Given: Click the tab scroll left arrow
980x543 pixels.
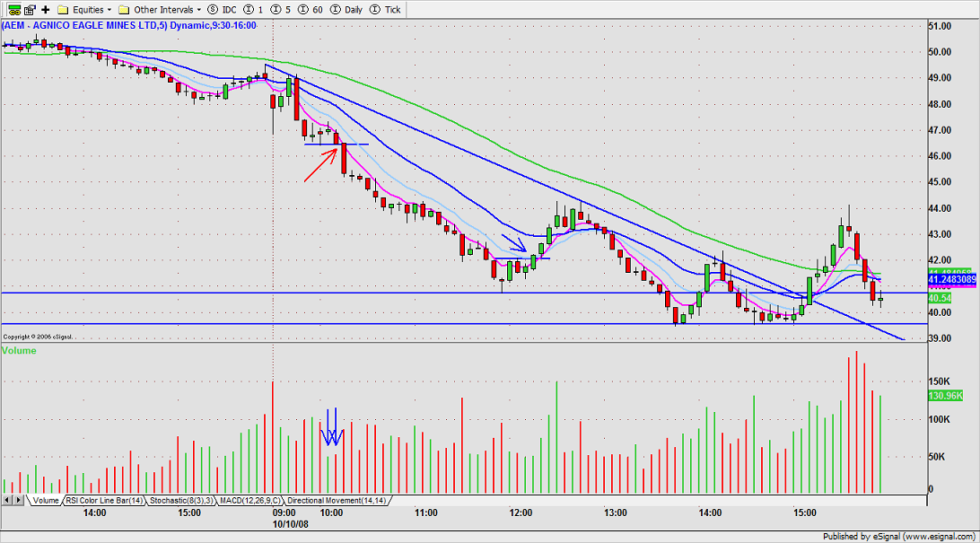Looking at the screenshot, I should pos(7,500).
